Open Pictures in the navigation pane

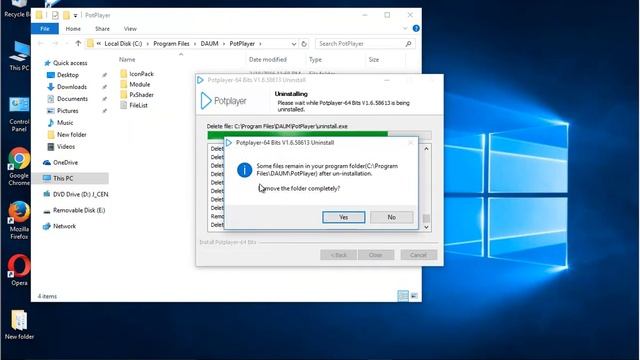62,111
